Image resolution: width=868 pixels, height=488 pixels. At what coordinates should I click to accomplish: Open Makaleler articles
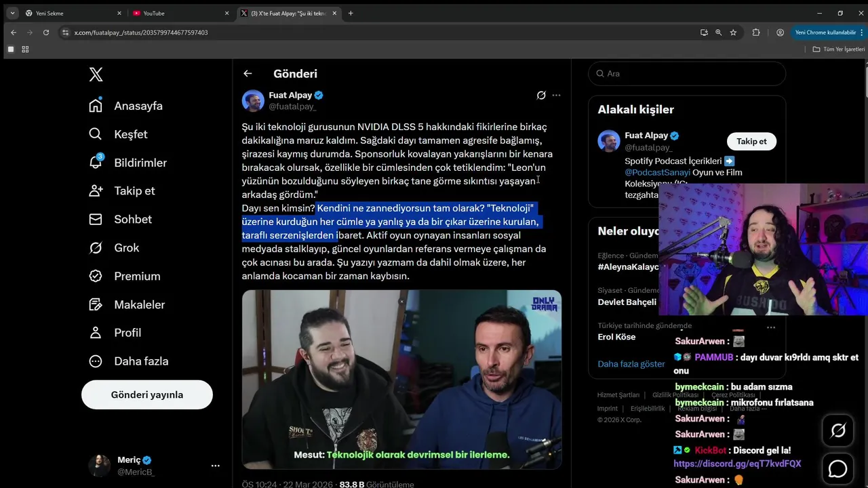127,305
